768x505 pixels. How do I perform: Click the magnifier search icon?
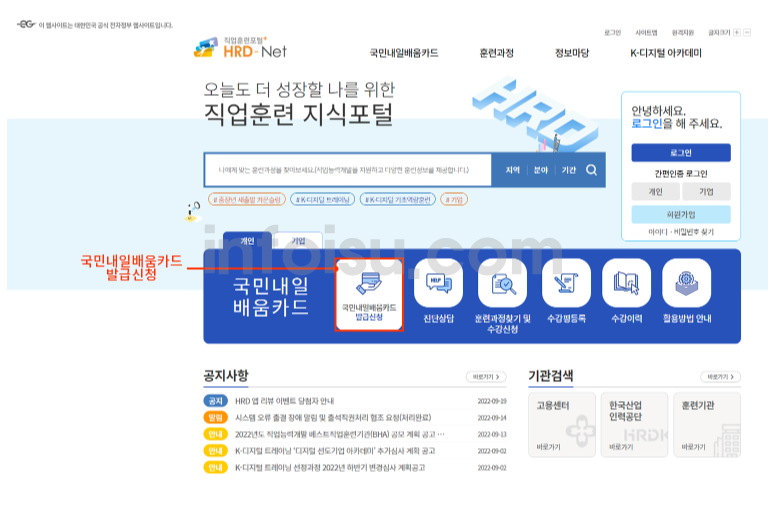[x=592, y=170]
